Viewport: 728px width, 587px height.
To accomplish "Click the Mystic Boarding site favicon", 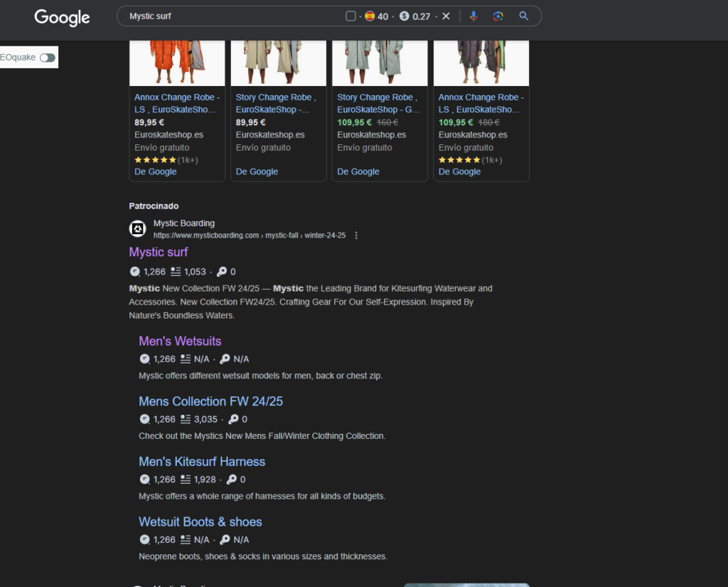I will tap(137, 228).
